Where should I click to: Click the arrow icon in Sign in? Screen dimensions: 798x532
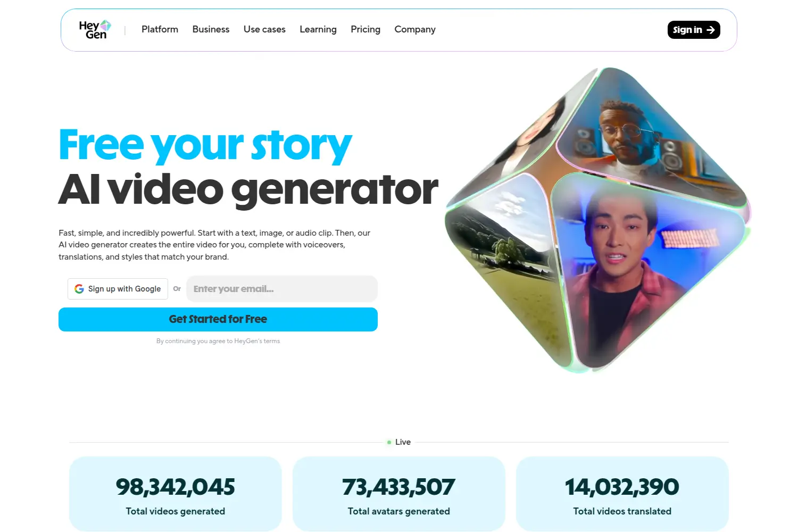click(710, 30)
